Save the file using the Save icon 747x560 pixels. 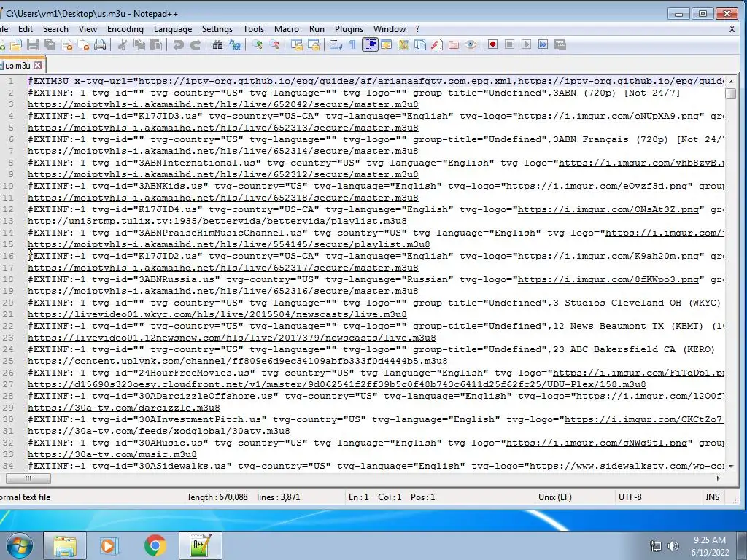click(32, 44)
